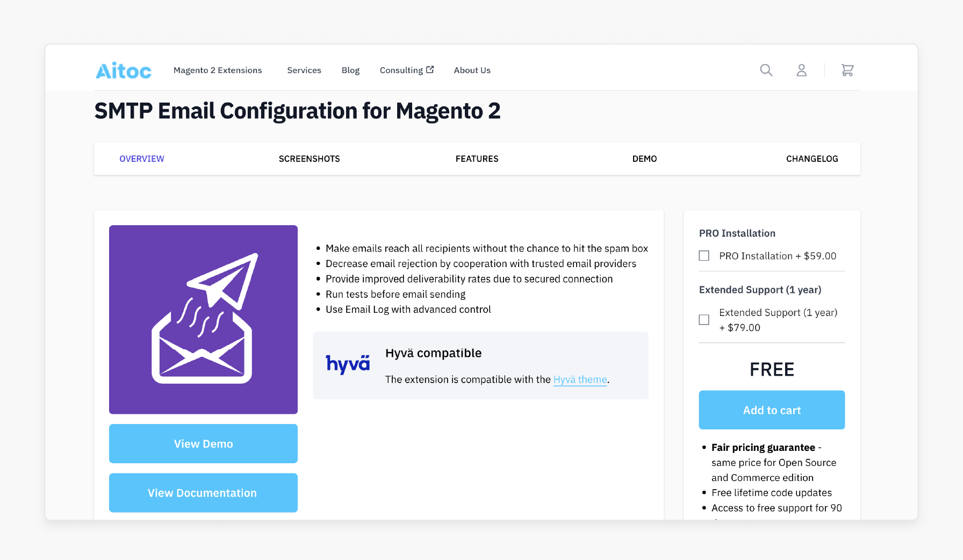
Task: Click the Consulting external link icon
Action: (x=430, y=69)
